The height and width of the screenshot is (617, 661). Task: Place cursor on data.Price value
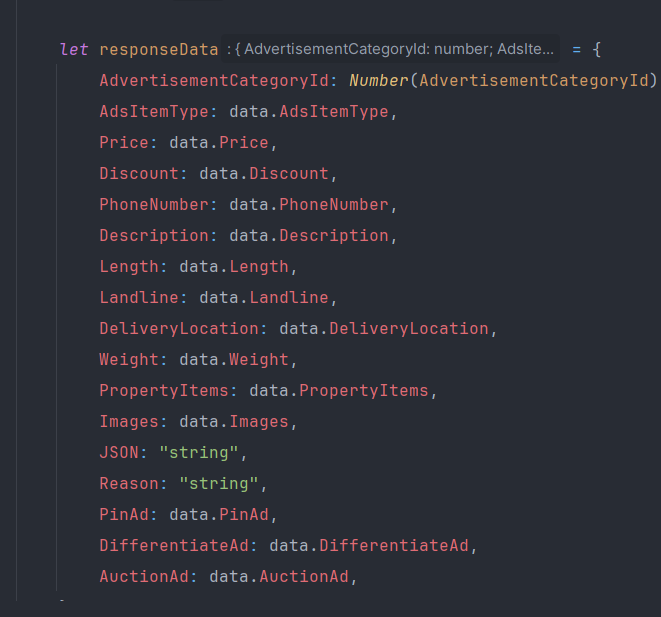(219, 142)
